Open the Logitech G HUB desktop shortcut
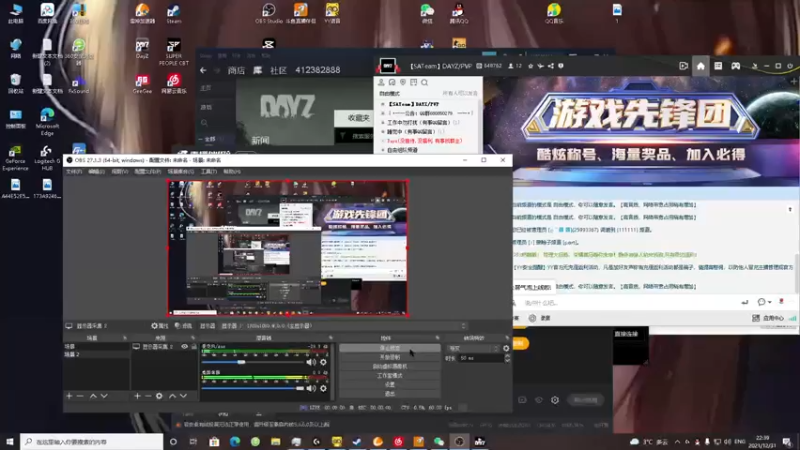Image resolution: width=800 pixels, height=450 pixels. coord(47,158)
